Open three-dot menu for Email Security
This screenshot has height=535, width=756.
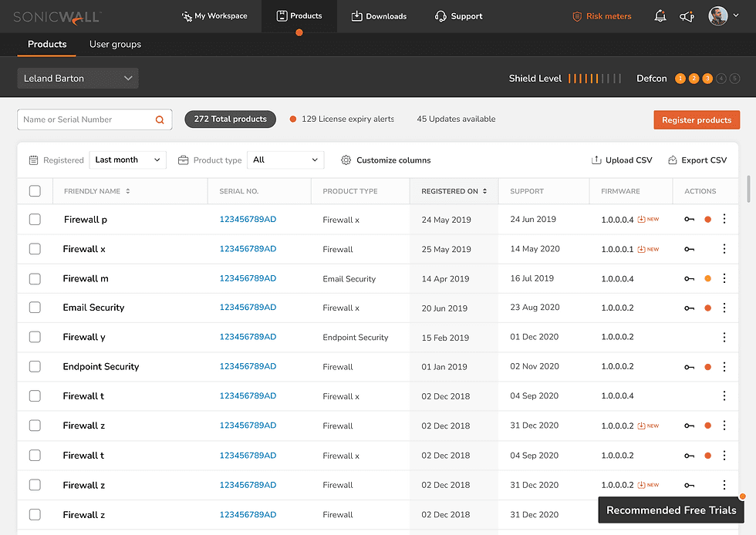pyautogui.click(x=724, y=308)
